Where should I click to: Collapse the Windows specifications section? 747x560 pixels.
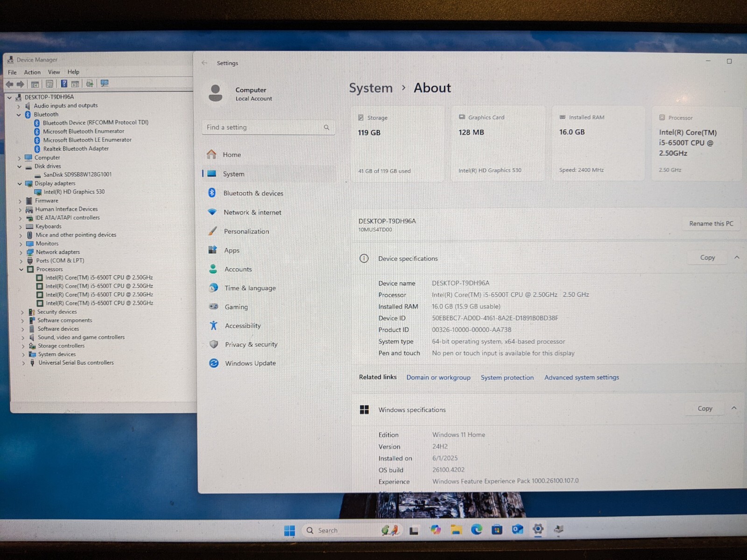[x=734, y=408]
